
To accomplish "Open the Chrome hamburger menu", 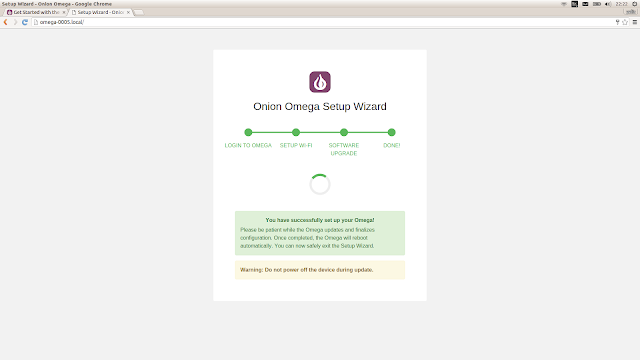I will [635, 22].
